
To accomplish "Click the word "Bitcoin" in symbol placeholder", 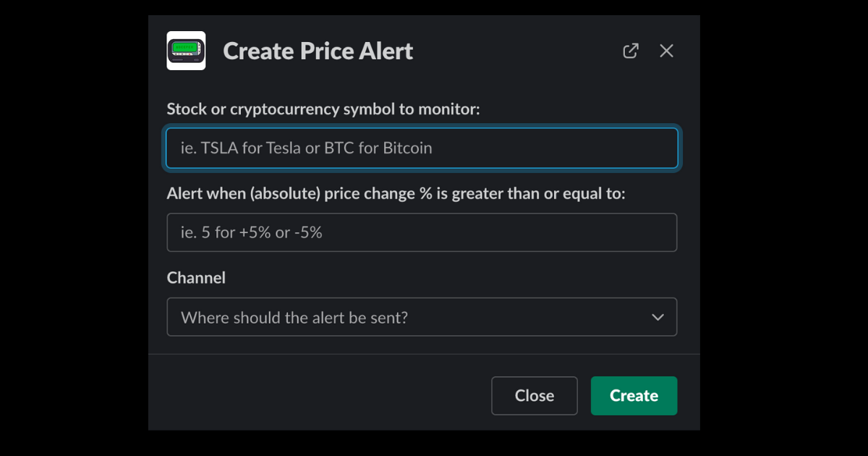I will tap(407, 148).
